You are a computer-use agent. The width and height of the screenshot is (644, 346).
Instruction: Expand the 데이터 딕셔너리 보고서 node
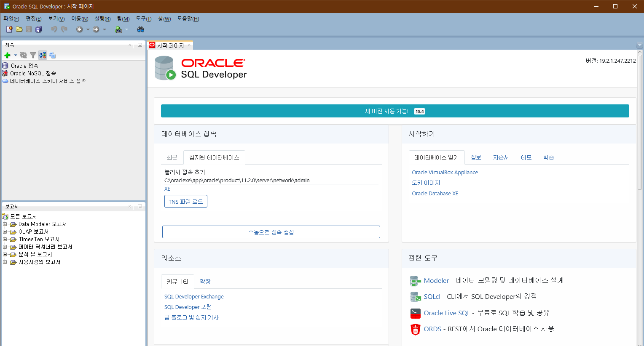(5, 247)
